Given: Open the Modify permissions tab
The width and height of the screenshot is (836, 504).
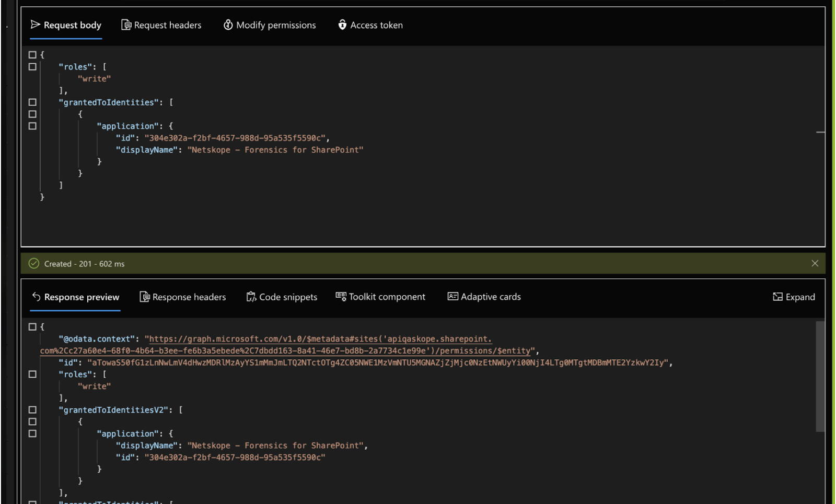Looking at the screenshot, I should point(270,25).
